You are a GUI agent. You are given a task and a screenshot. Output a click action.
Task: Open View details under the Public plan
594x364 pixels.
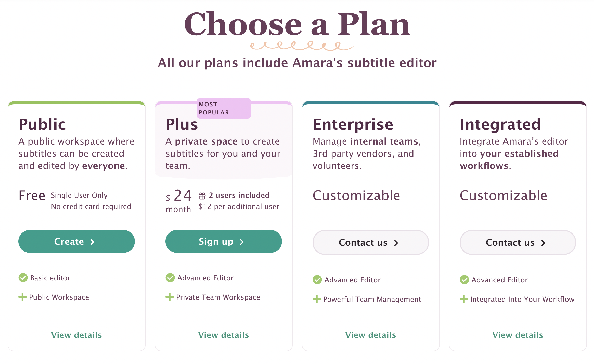point(76,335)
